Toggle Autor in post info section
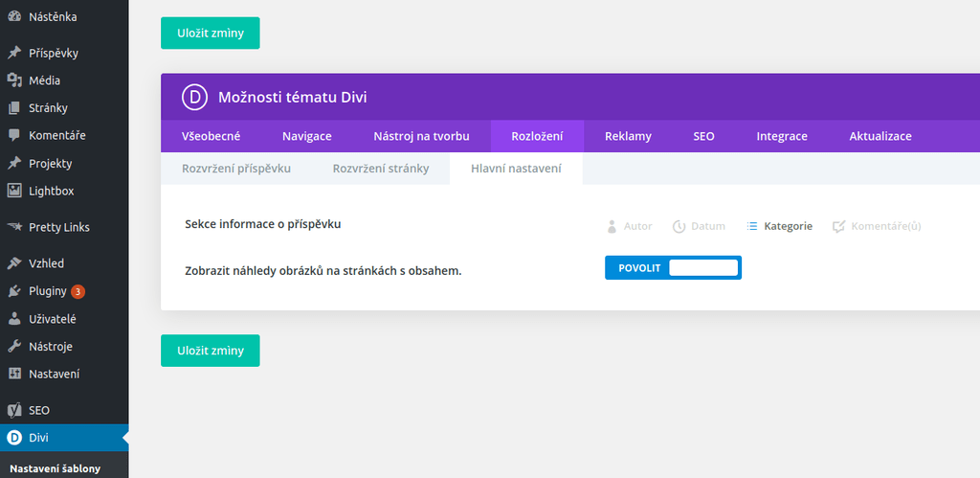The width and height of the screenshot is (980, 478). pos(630,226)
